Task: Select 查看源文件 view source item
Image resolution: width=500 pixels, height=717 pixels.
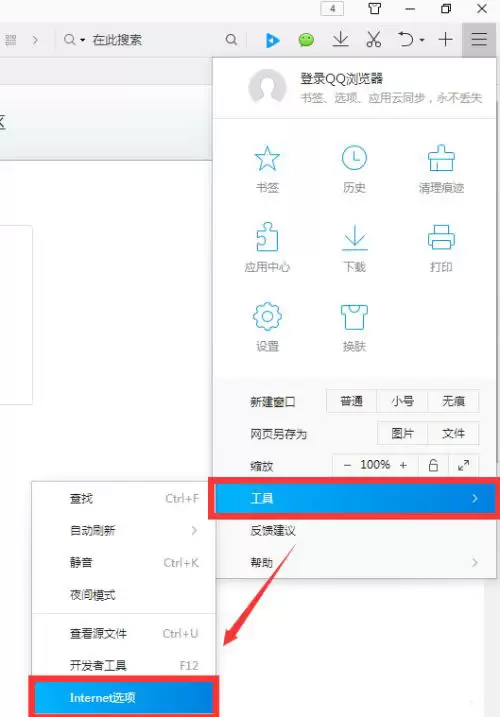Action: click(124, 633)
